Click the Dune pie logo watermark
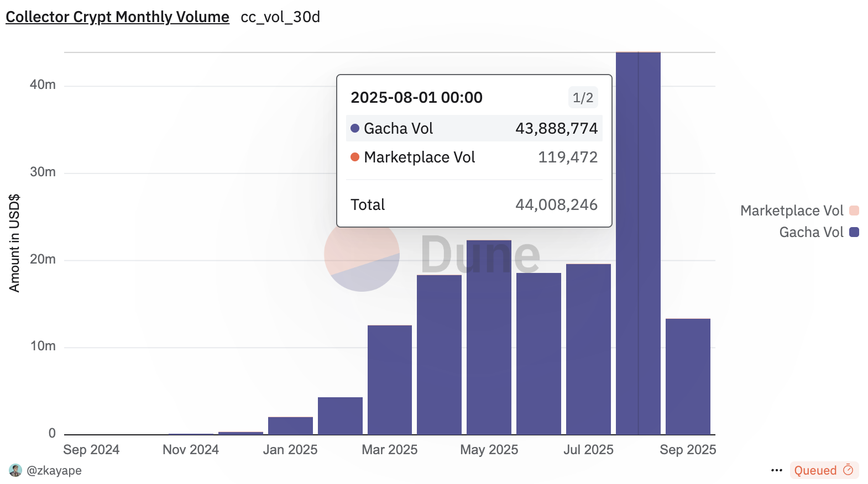The height and width of the screenshot is (484, 868). click(x=362, y=255)
